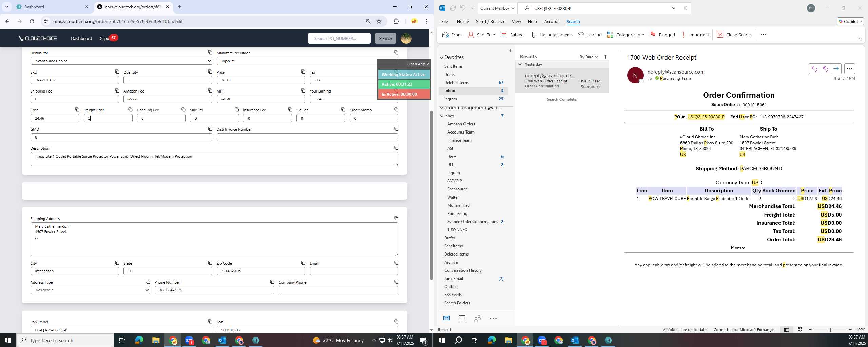Click the Outlook Forward arrow icon
Viewport: 868px width, 347px height.
coord(836,69)
